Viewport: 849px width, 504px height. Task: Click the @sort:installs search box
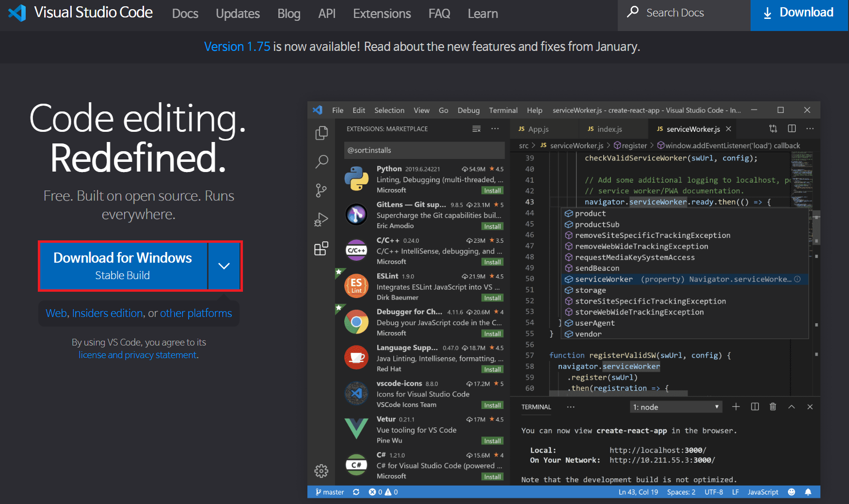tap(424, 150)
